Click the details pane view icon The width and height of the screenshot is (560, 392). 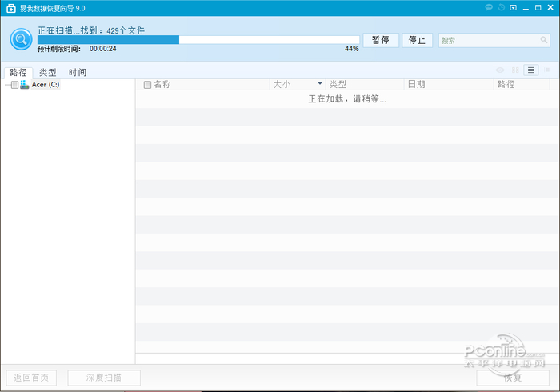click(x=546, y=70)
